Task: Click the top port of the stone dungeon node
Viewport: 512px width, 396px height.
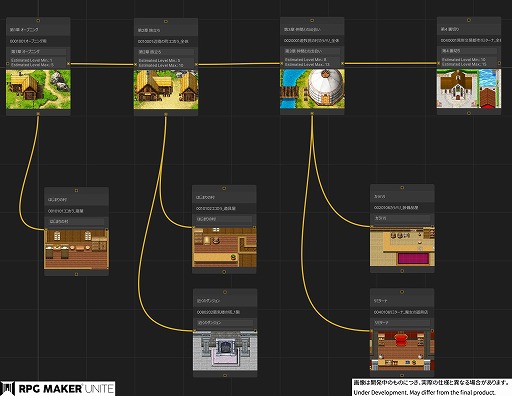Action: tap(225, 292)
